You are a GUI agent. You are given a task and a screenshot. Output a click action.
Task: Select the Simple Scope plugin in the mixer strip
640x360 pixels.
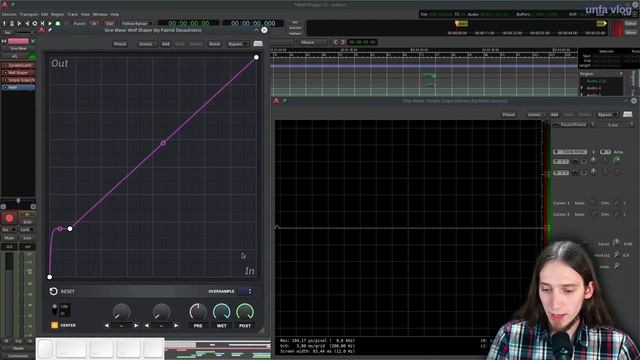click(x=19, y=80)
